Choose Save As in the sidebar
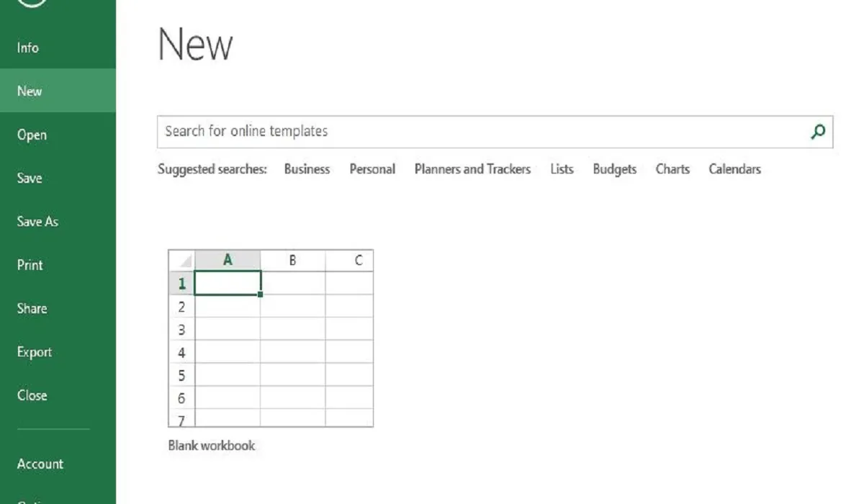Screen dimensions: 864x504 coord(37,221)
